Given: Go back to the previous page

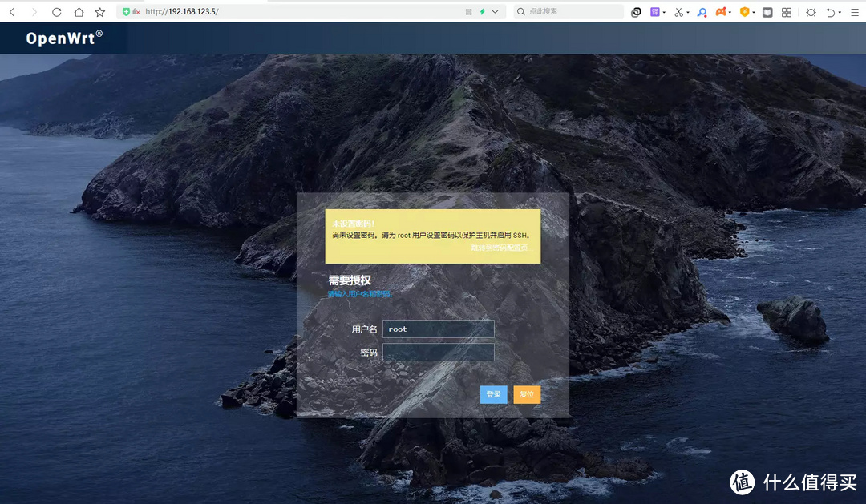Looking at the screenshot, I should point(12,11).
